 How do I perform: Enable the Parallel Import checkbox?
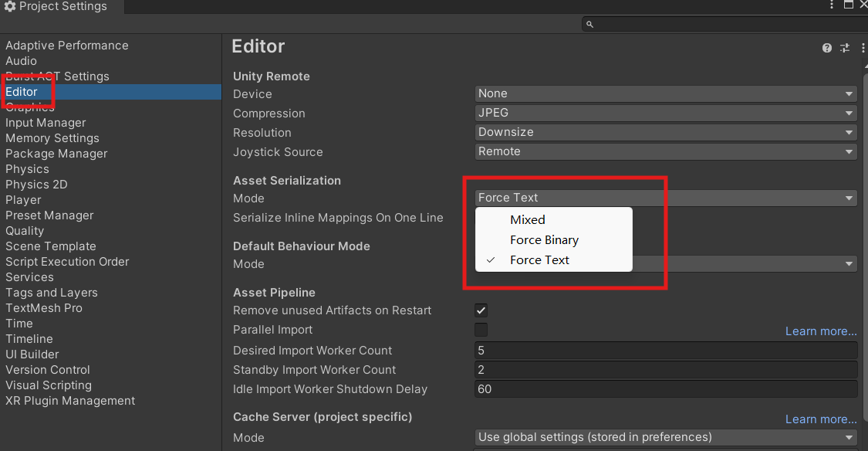pos(481,330)
